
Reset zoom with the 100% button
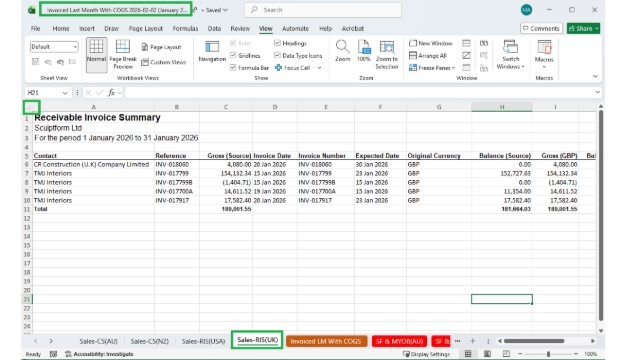pos(364,51)
